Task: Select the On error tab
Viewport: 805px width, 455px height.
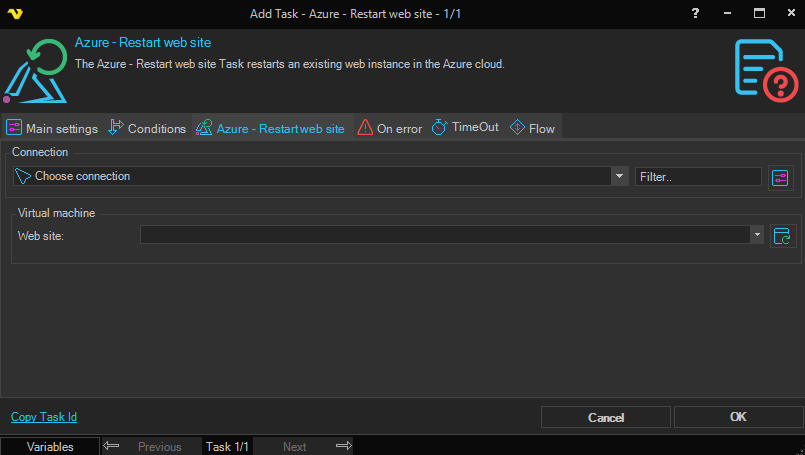Action: 390,128
